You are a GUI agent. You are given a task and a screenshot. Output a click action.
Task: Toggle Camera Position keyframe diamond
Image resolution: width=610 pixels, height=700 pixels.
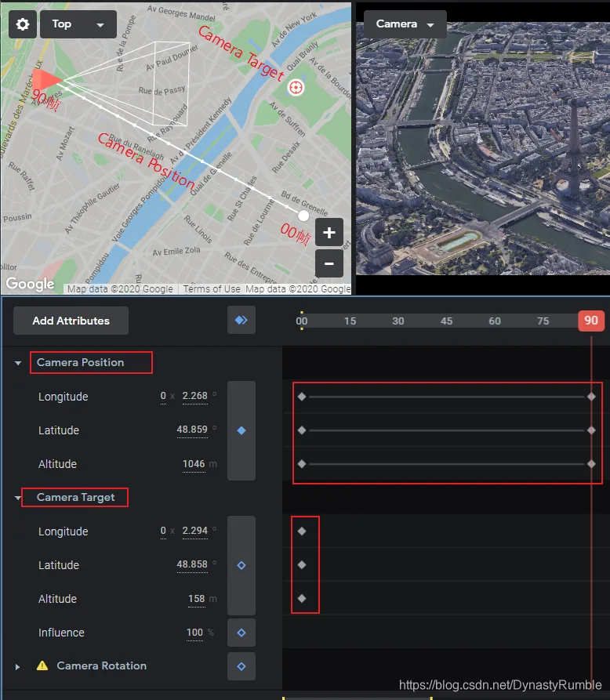pos(241,431)
